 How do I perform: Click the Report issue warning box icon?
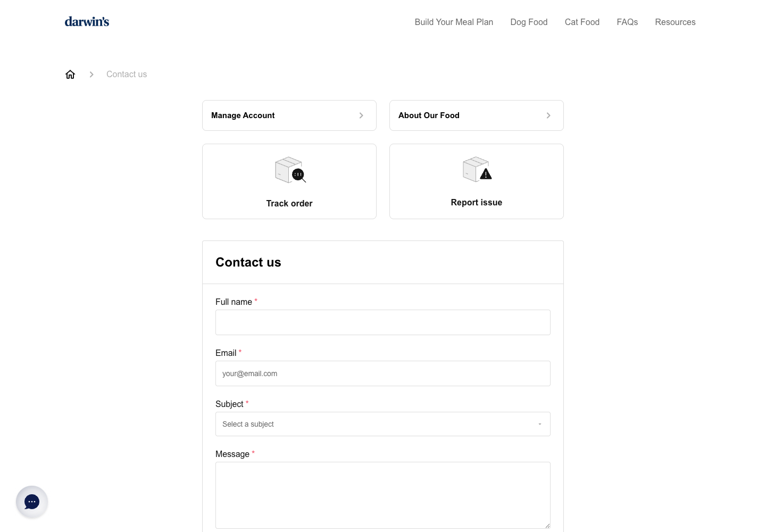477,169
